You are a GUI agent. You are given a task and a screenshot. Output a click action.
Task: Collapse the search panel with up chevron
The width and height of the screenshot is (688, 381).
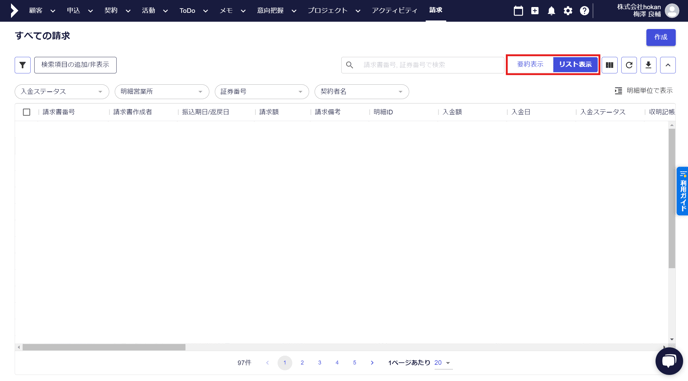668,65
